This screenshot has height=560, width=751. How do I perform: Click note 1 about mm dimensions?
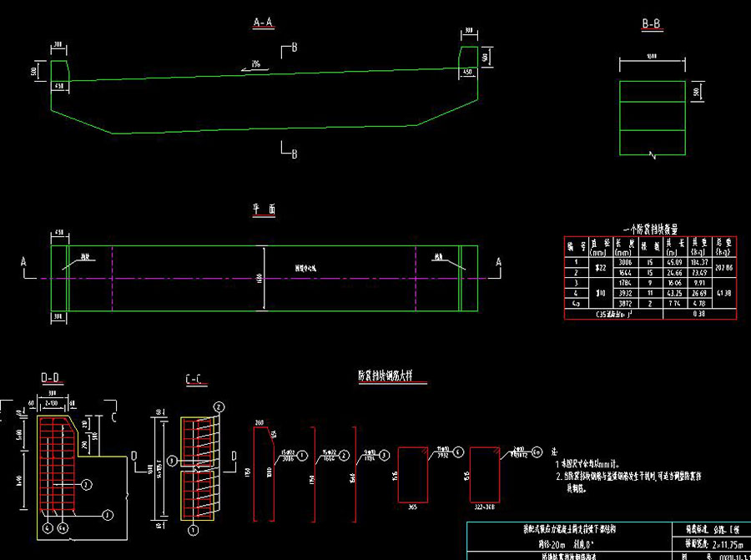[587, 464]
